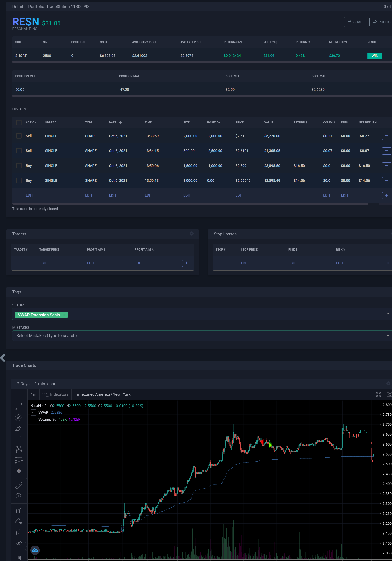Screen dimensions: 392x561
Task: Open the Indicators menu
Action: coord(56,394)
